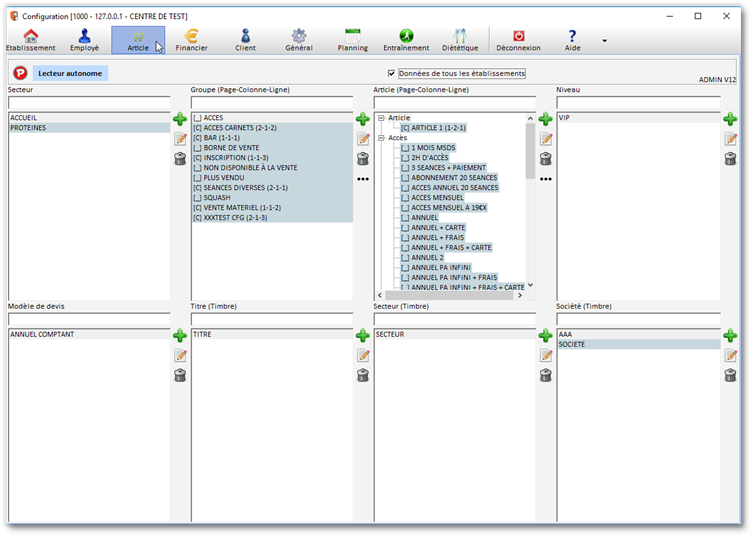Toggle checkbox for ACCES group item
This screenshot has width=755, height=538.
(x=198, y=118)
